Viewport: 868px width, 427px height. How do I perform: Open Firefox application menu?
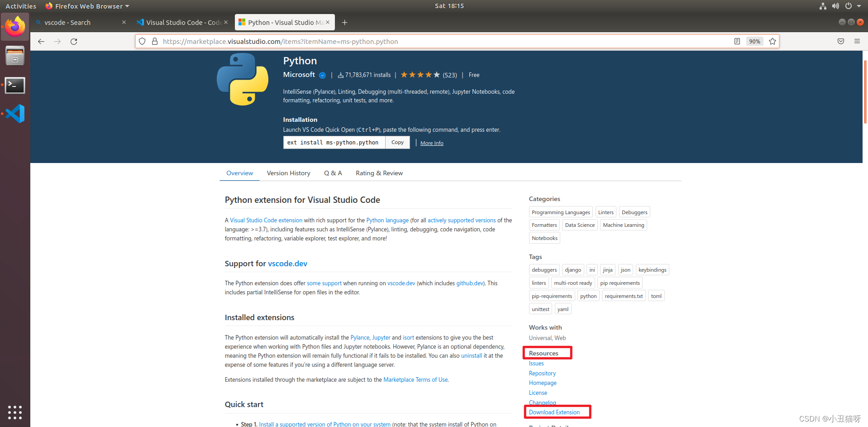click(857, 41)
